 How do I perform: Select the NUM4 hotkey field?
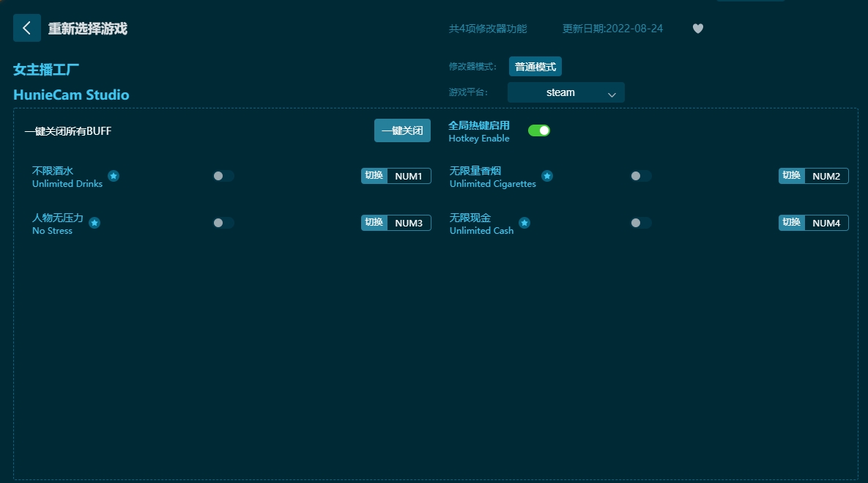tap(826, 224)
